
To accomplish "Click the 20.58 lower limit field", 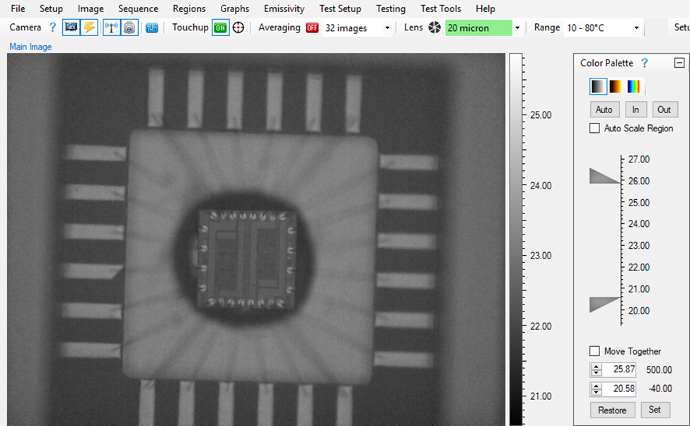I will (x=619, y=389).
